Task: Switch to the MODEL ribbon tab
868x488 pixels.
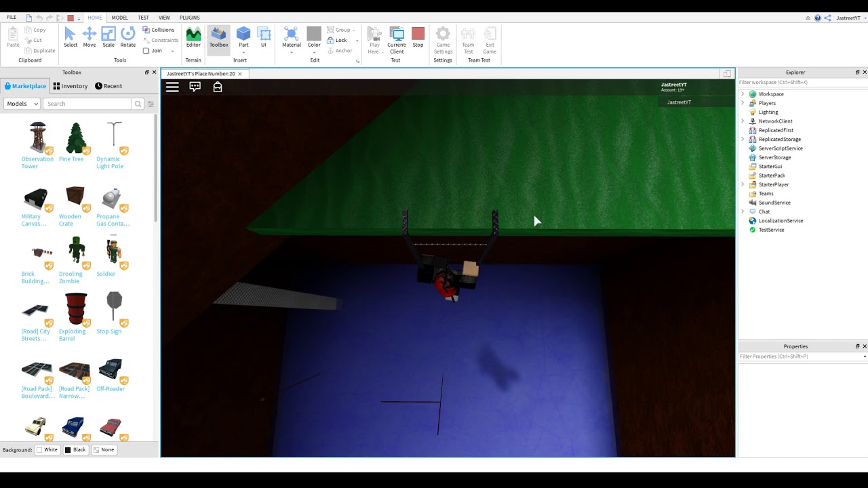Action: point(119,18)
